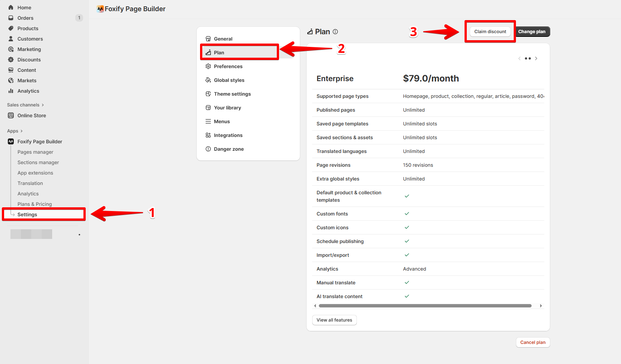The height and width of the screenshot is (364, 621).
Task: Open Preferences in settings menu
Action: [x=248, y=66]
